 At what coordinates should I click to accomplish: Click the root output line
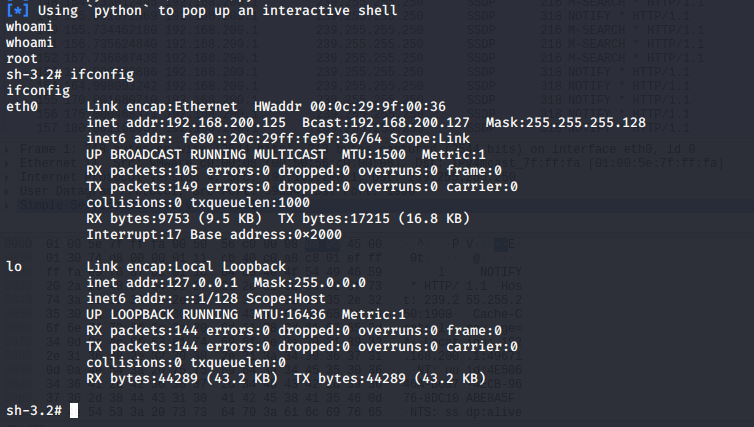[22, 59]
